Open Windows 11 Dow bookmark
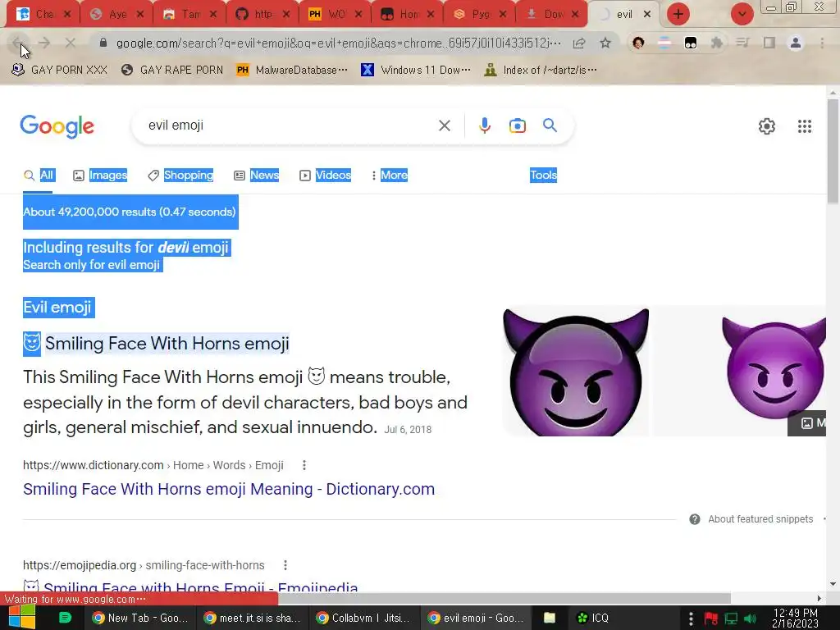Viewport: 840px width, 630px height. click(416, 70)
